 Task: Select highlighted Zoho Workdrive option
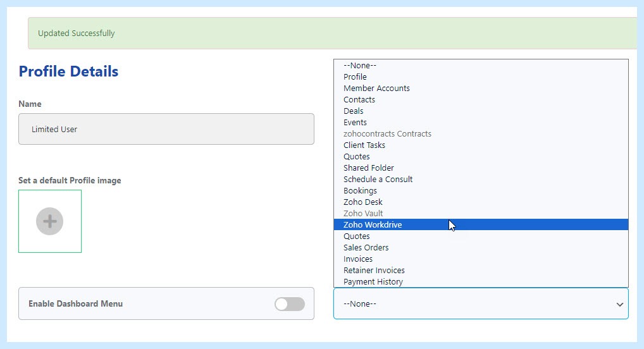tap(481, 224)
